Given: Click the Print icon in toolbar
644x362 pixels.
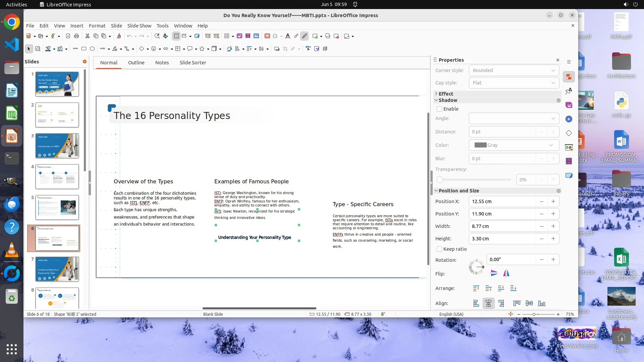Looking at the screenshot, I should point(76,36).
